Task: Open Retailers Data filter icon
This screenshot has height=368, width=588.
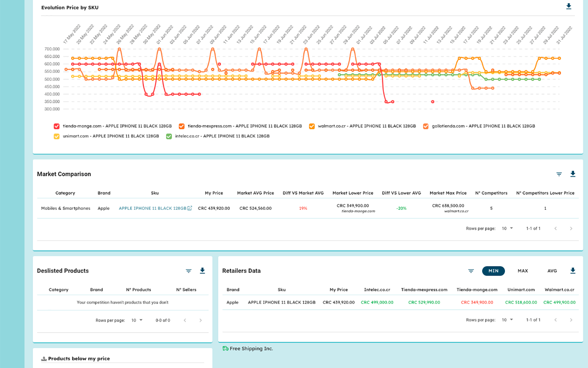Action: 471,271
